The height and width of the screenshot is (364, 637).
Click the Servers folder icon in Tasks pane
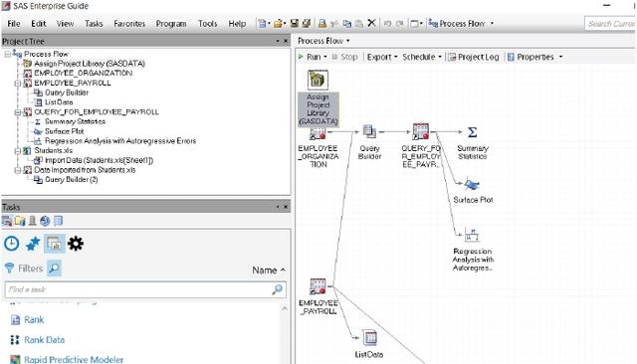coord(20,221)
